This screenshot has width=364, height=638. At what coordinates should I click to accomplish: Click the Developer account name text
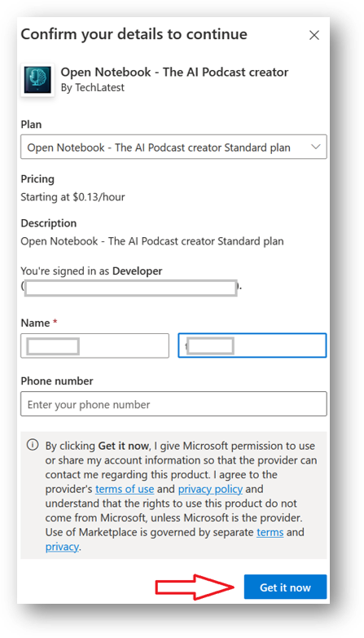pyautogui.click(x=138, y=271)
